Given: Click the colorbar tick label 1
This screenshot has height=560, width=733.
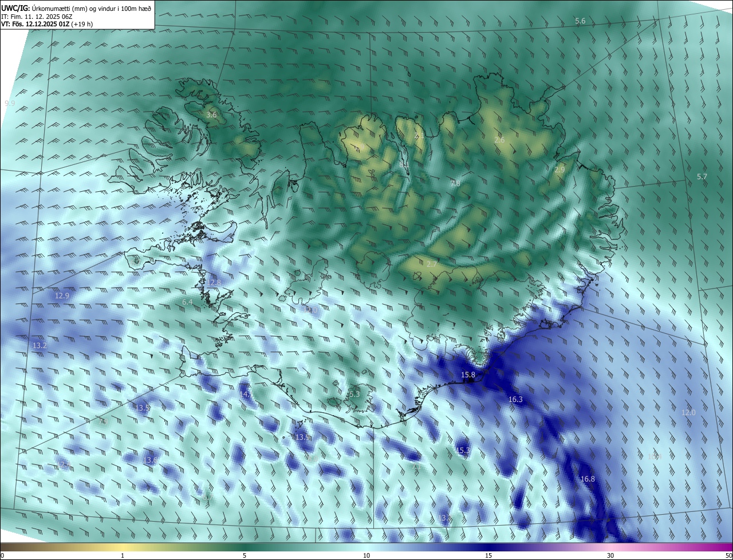Looking at the screenshot, I should [x=123, y=556].
